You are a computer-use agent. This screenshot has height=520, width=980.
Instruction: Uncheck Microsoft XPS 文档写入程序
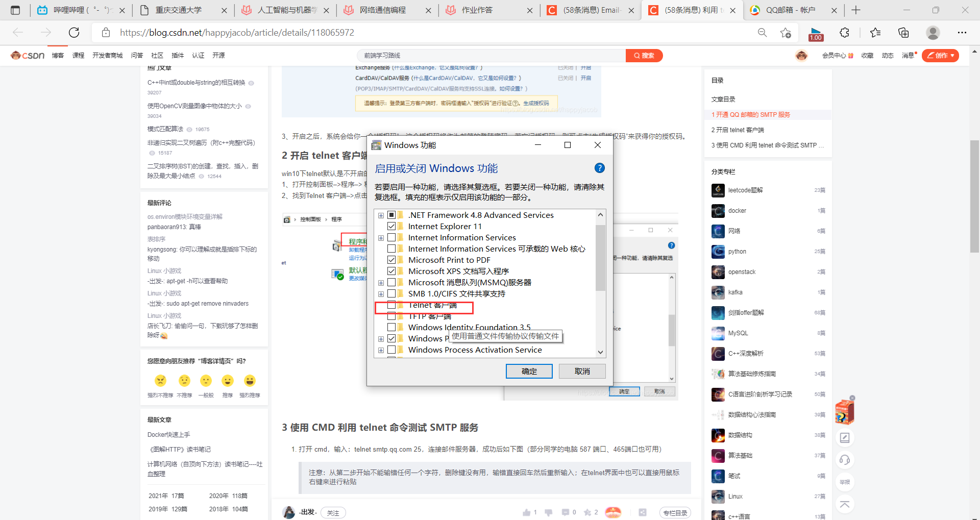point(391,271)
